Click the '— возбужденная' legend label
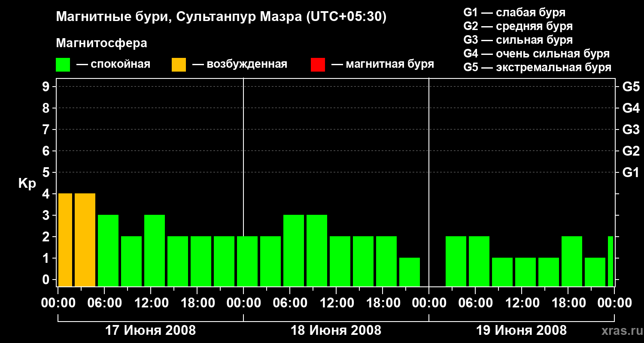Screen dimensions: 644x343 click(240, 65)
